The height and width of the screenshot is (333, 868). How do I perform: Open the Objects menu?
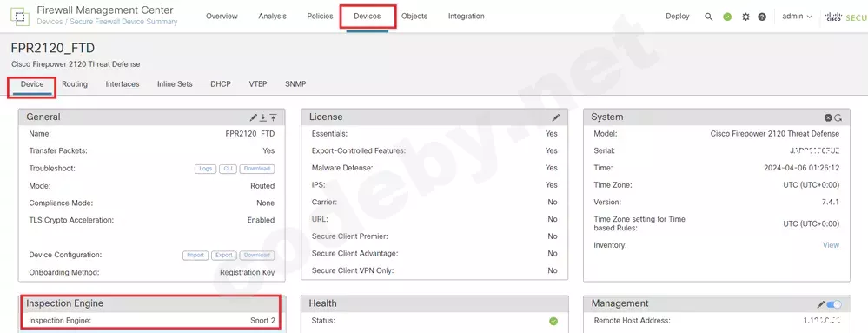[414, 16]
